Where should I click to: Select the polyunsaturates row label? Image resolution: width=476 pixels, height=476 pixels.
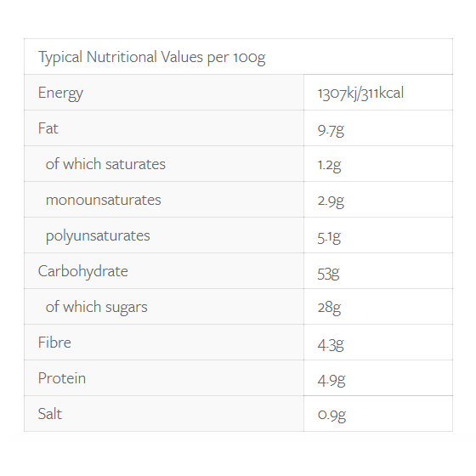click(98, 236)
